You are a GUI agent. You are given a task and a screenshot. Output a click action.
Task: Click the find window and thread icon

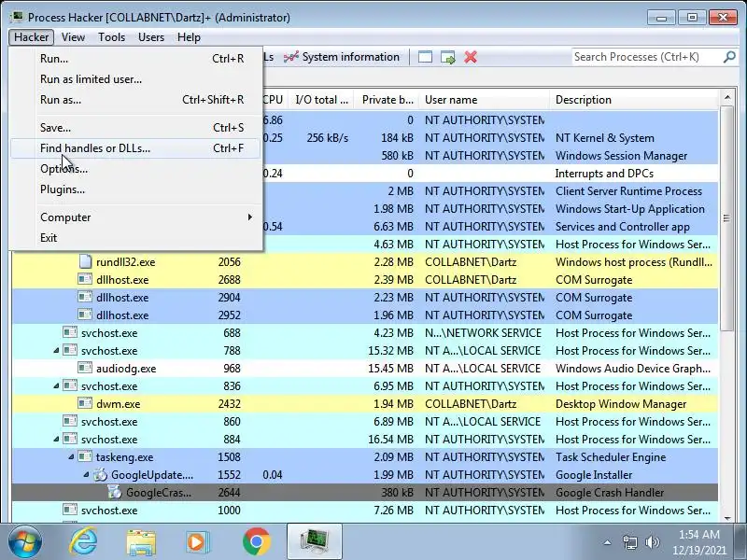[448, 57]
